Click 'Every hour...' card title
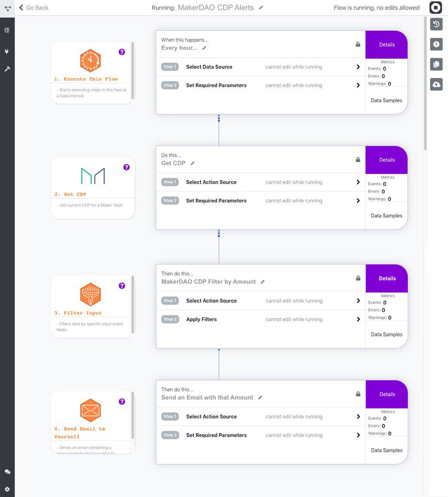Screen dimensions: 448x497 tap(179, 48)
